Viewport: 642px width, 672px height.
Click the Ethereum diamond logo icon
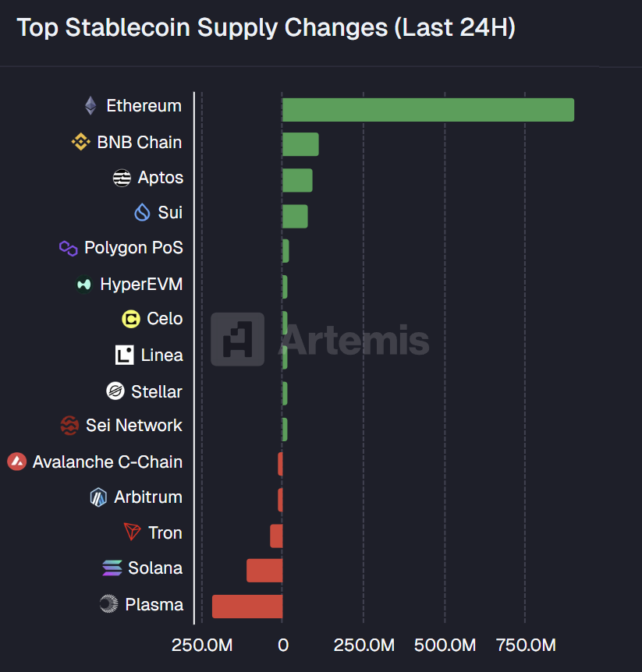pos(90,106)
